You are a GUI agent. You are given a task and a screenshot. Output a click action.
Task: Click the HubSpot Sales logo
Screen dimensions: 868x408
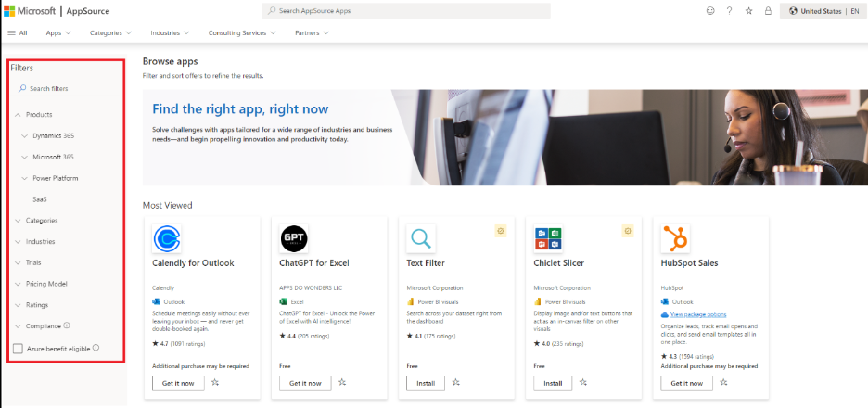675,239
